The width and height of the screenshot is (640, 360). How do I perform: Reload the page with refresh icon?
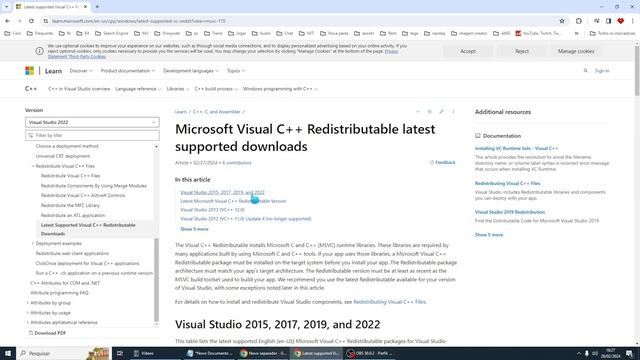pos(31,21)
